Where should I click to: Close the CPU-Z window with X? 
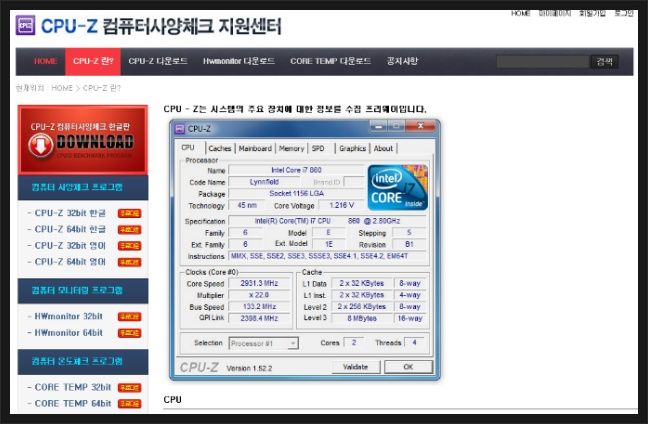point(421,126)
